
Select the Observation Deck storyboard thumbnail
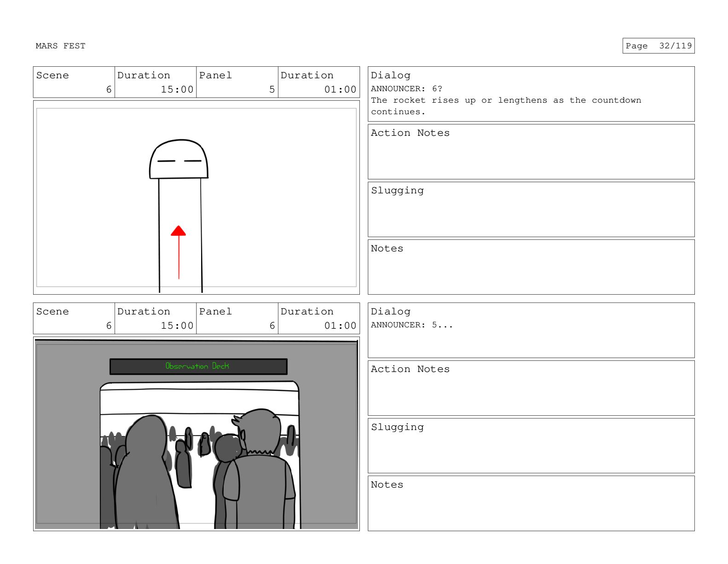196,434
